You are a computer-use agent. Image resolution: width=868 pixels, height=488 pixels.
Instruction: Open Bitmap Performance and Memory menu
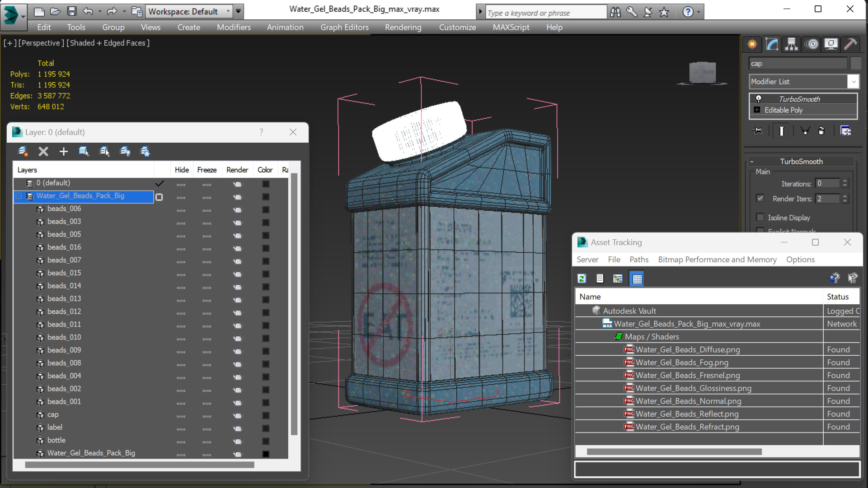point(717,260)
